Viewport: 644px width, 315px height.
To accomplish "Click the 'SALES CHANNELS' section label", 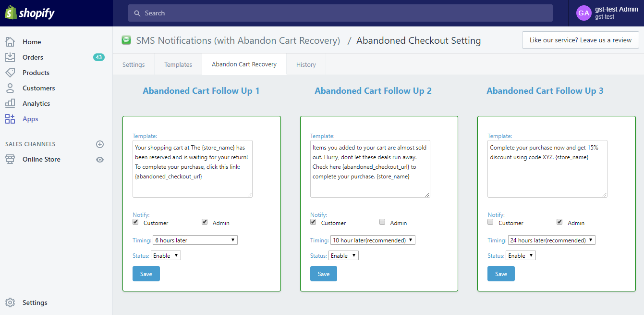I will point(30,144).
